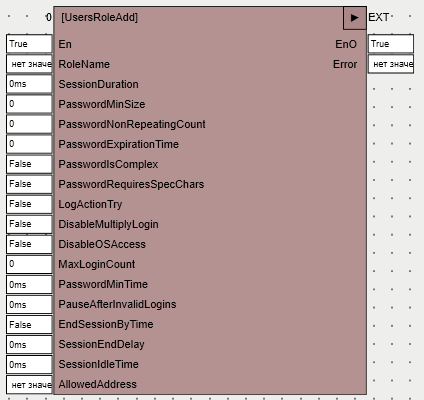
Task: Click the AllowedAddress input value field
Action: (x=29, y=385)
